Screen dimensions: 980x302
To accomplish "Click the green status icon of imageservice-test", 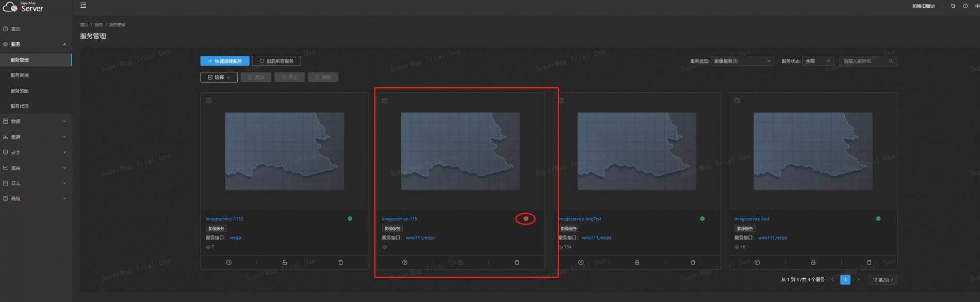I will click(x=878, y=218).
